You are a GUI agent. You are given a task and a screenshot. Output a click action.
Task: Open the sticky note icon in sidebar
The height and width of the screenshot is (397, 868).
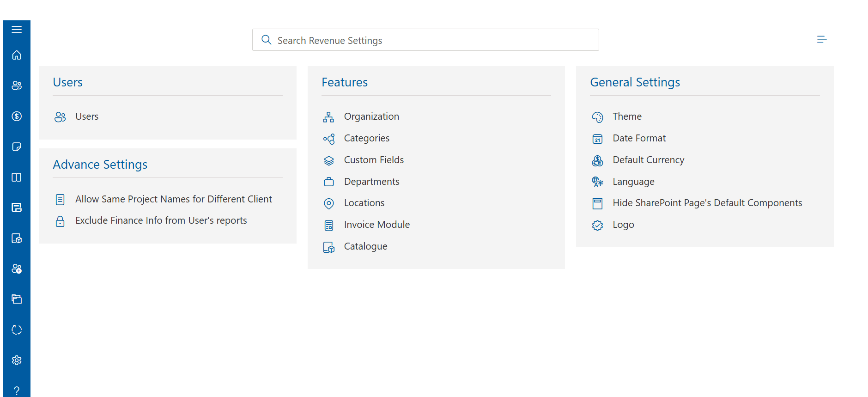[x=17, y=147]
